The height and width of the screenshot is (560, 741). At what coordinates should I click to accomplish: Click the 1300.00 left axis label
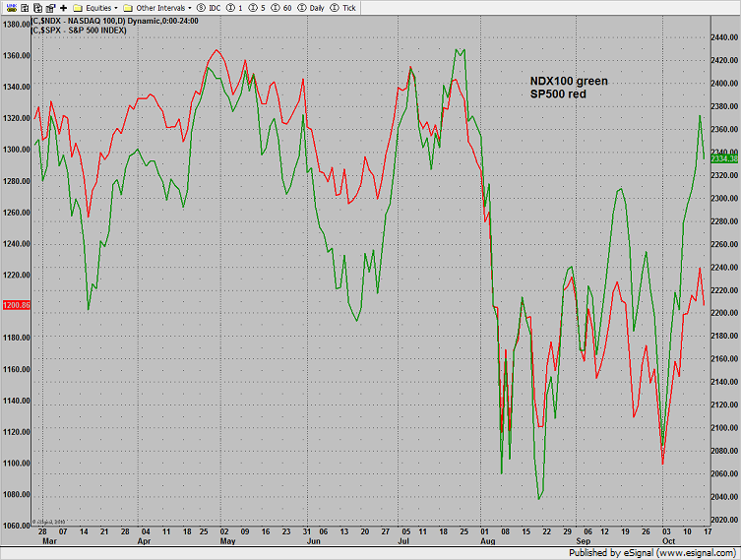pyautogui.click(x=17, y=150)
